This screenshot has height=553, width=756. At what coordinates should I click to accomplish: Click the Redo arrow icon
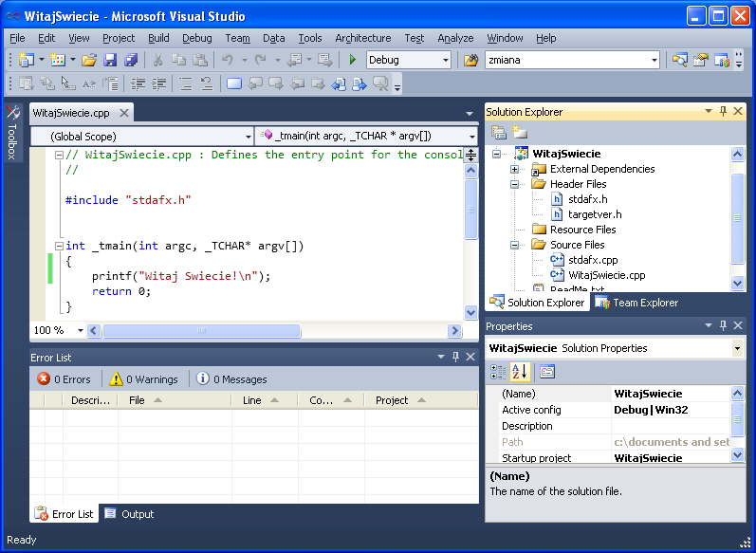(261, 60)
